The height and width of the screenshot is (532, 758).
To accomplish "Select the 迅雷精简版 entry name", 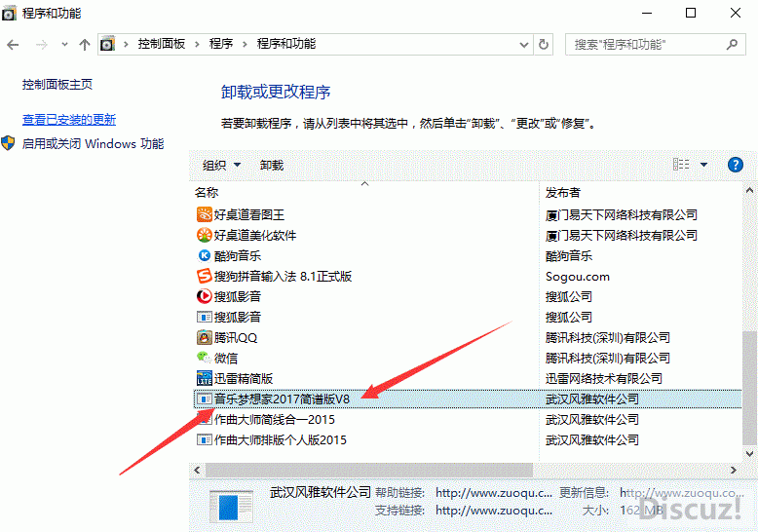I will pos(244,378).
